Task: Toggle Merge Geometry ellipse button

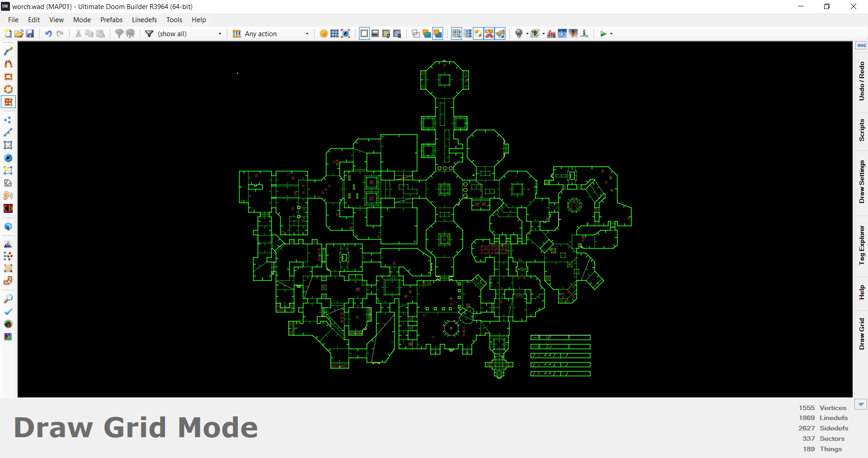Action: [478, 33]
